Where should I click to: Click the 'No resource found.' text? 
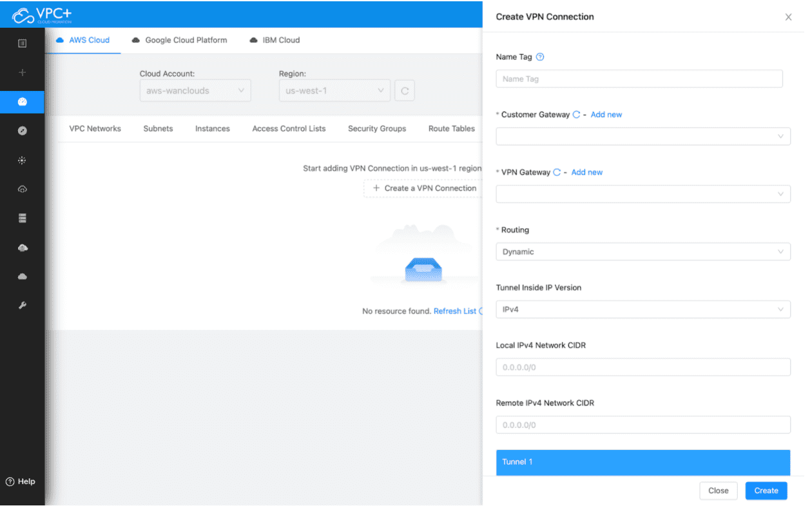click(x=396, y=311)
